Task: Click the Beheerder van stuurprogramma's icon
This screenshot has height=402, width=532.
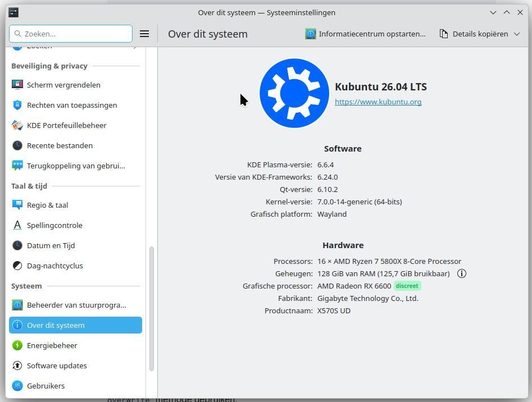Action: (17, 305)
